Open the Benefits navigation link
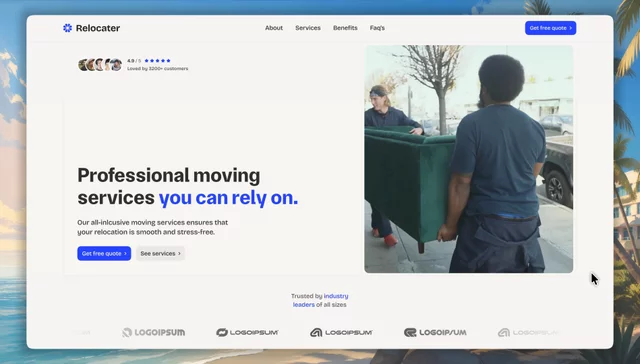 [345, 28]
